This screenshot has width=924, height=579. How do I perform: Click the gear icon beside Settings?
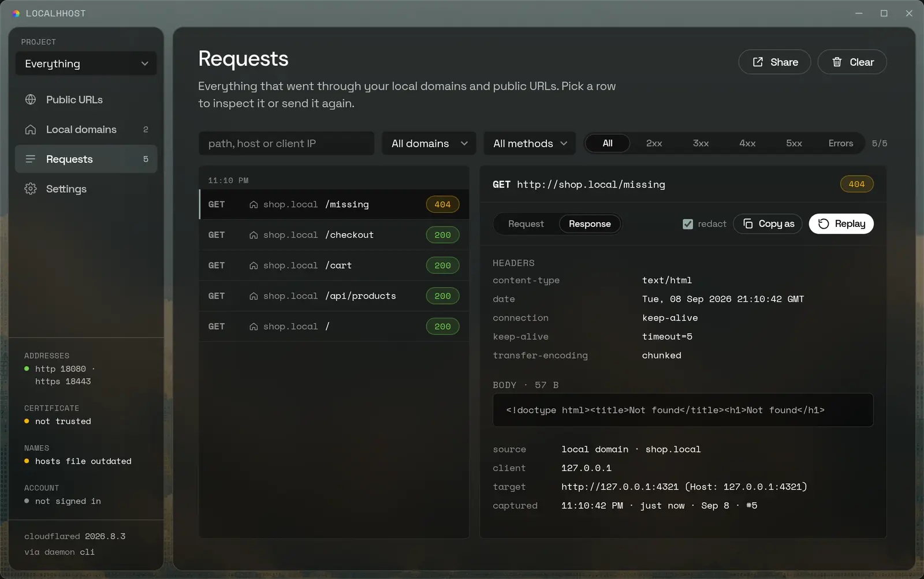[31, 189]
